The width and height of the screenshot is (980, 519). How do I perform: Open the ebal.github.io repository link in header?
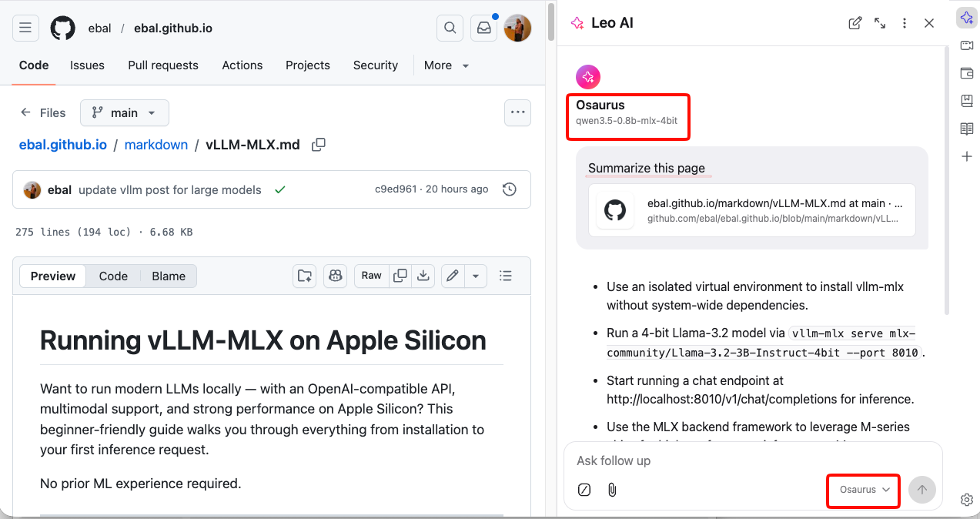pyautogui.click(x=173, y=28)
